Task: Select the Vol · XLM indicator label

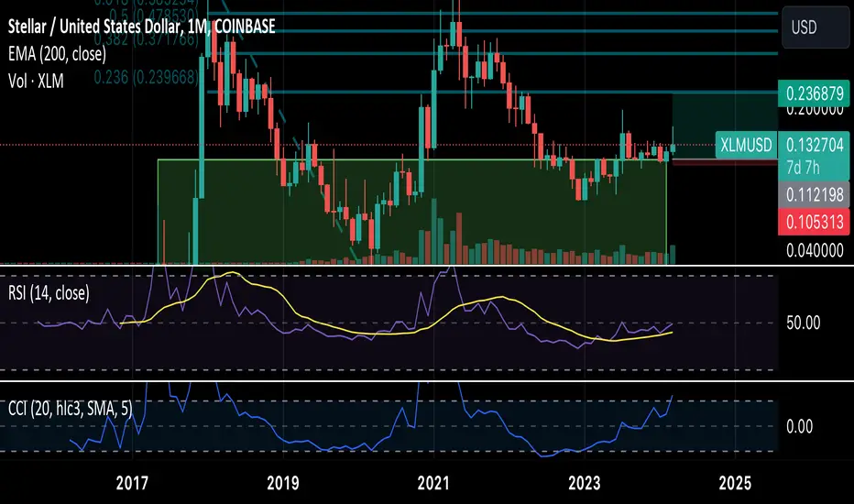Action: pos(36,82)
